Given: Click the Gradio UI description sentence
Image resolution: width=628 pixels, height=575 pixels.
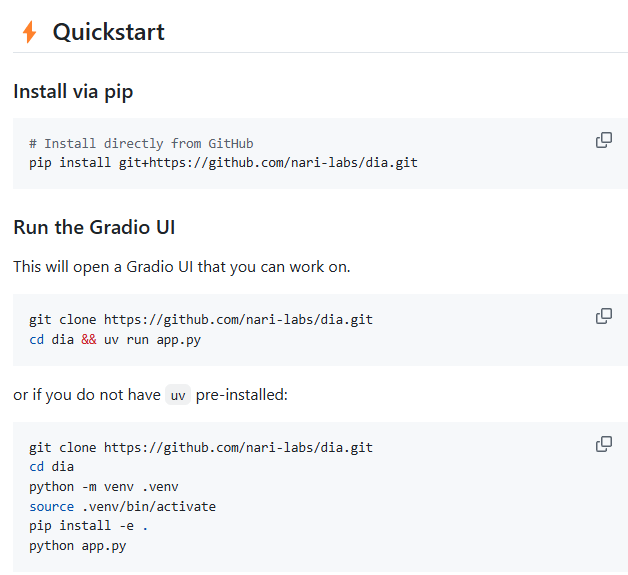Looking at the screenshot, I should point(182,267).
